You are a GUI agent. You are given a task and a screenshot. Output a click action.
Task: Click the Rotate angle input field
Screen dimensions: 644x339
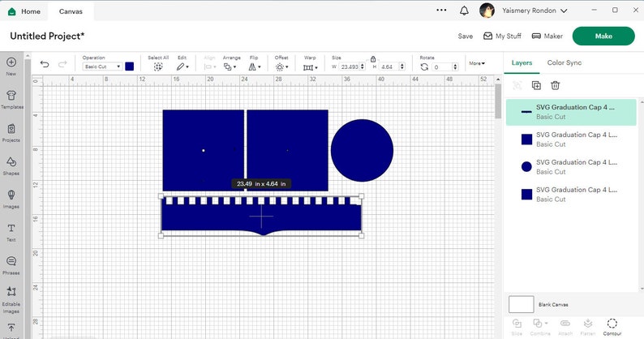point(442,67)
